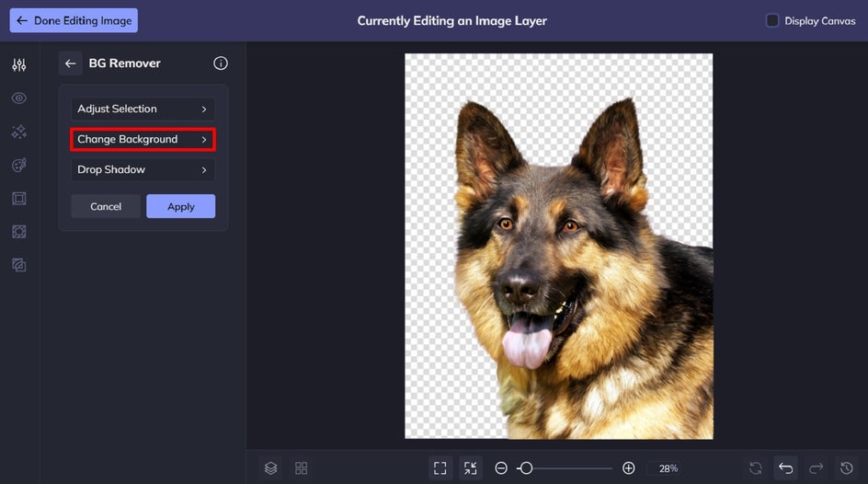Viewport: 868px width, 484px height.
Task: Zoom in with the plus icon
Action: click(x=628, y=468)
